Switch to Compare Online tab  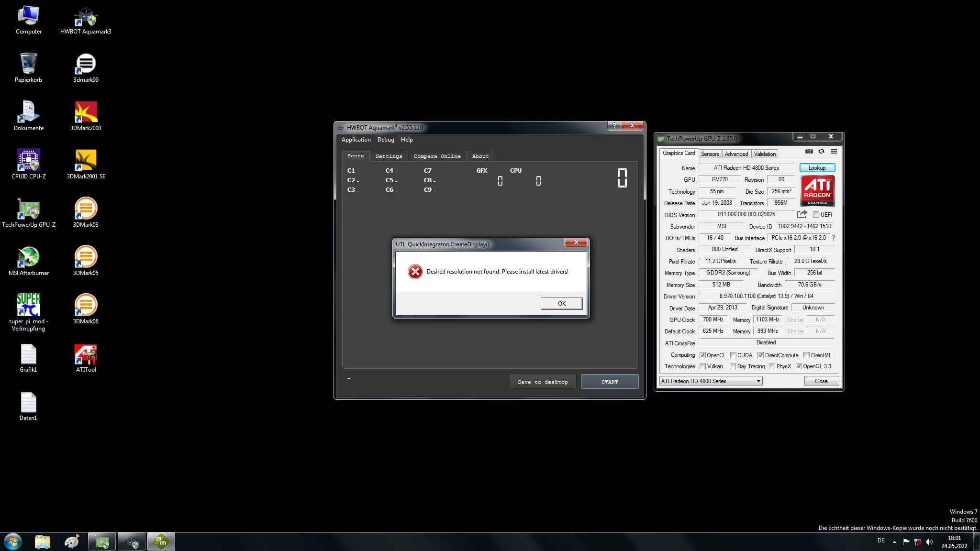(x=437, y=156)
